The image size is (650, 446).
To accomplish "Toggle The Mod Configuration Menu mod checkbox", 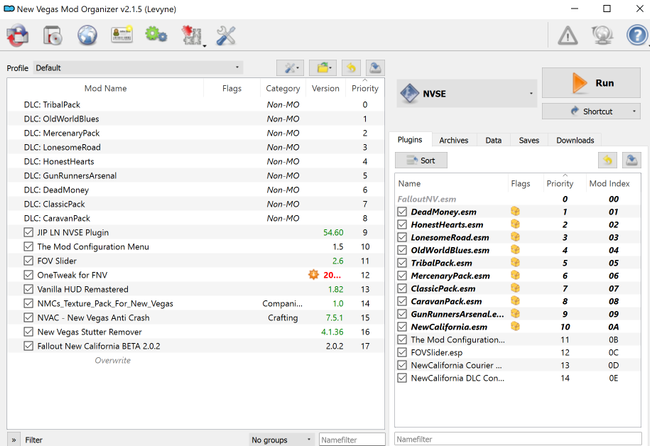I will click(28, 246).
